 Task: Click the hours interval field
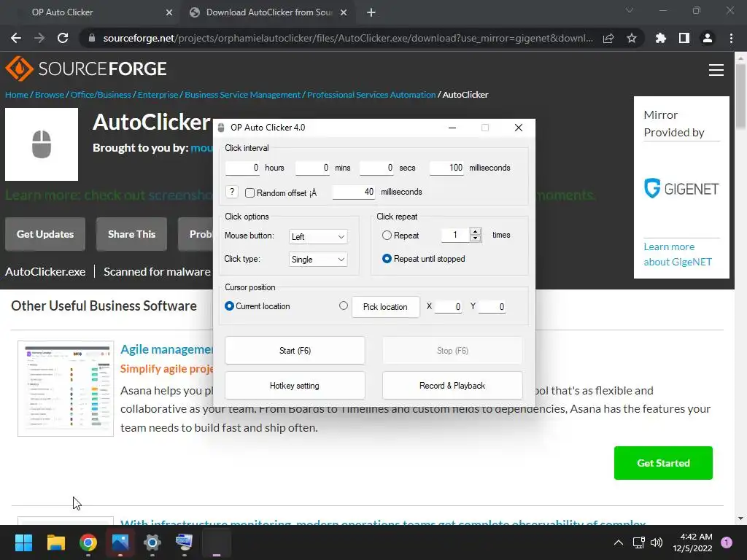pyautogui.click(x=242, y=168)
